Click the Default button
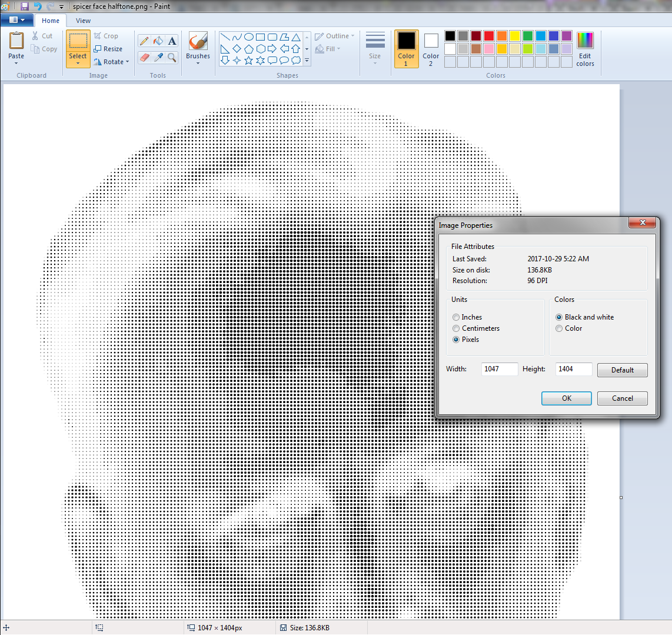 (x=622, y=370)
